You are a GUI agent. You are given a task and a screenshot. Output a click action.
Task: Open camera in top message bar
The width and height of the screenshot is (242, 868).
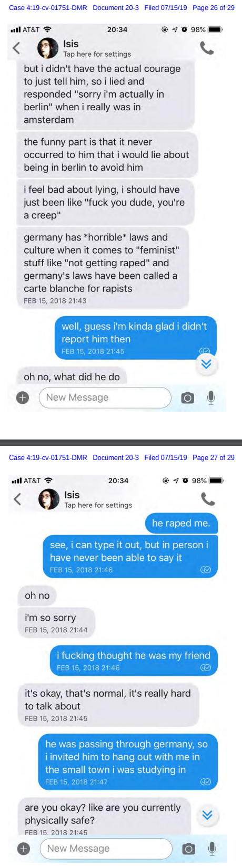pos(187,398)
